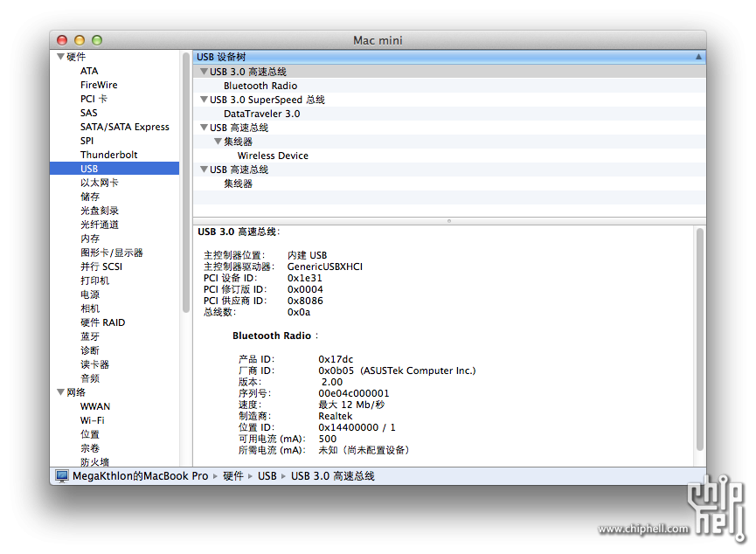Collapse the USB 3.0 SuperSpeed 总线 node

click(204, 100)
